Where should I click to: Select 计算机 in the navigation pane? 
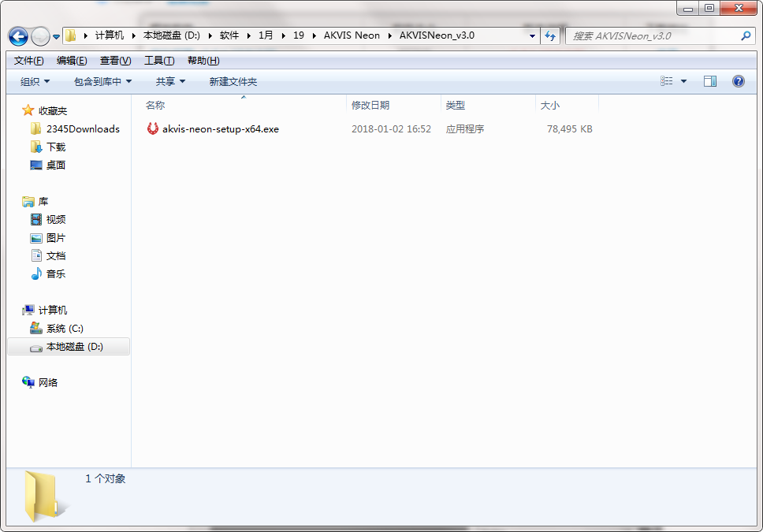(x=53, y=310)
